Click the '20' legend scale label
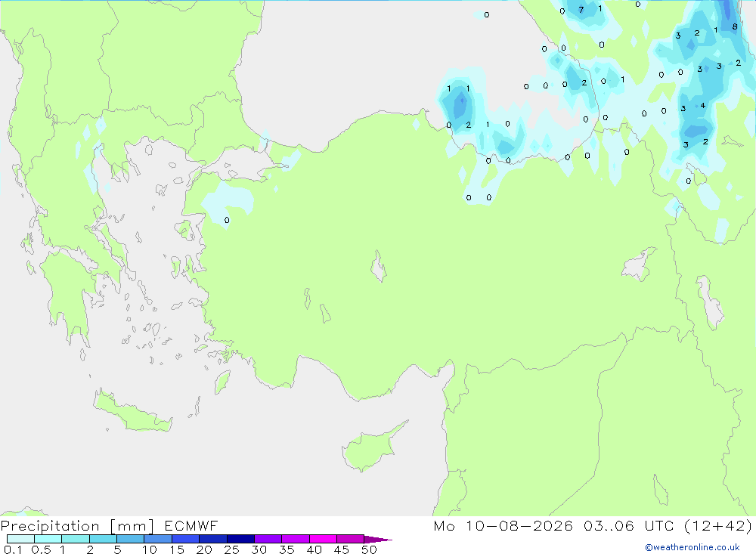This screenshot has height=554, width=756. click(x=204, y=549)
